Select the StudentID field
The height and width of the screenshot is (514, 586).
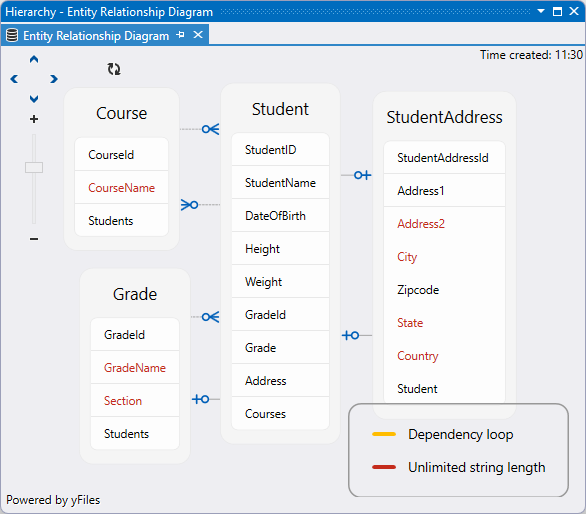[280, 150]
